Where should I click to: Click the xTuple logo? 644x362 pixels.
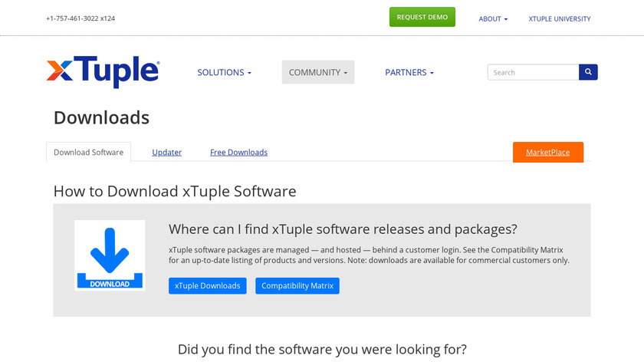103,71
